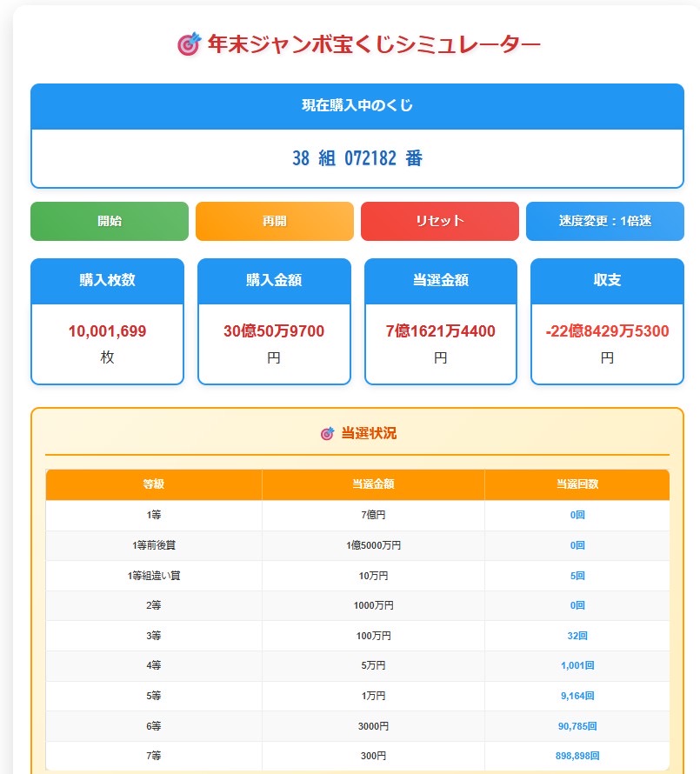Viewport: 700px width, 774px height.
Task: Click the 現在購入中のくじ header bar
Action: coord(357,106)
